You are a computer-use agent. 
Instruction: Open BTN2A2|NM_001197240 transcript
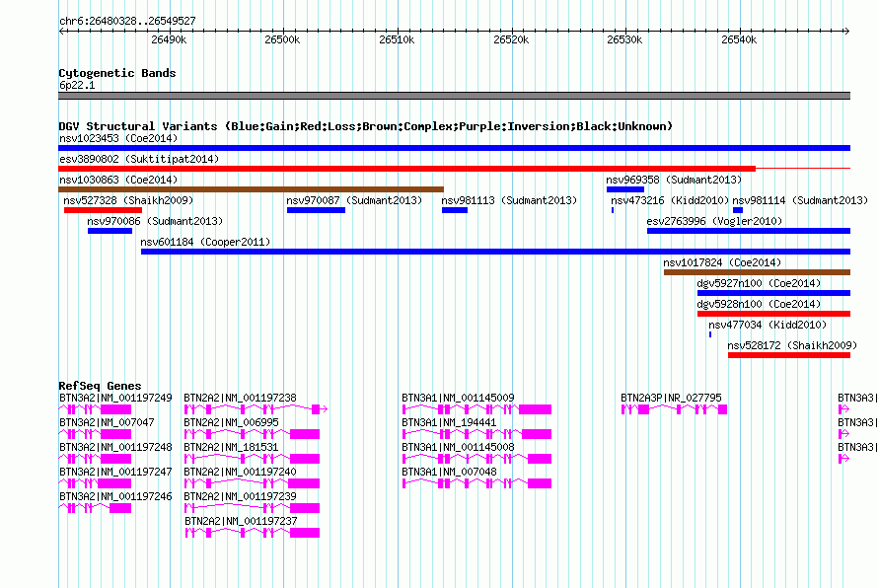click(x=252, y=483)
